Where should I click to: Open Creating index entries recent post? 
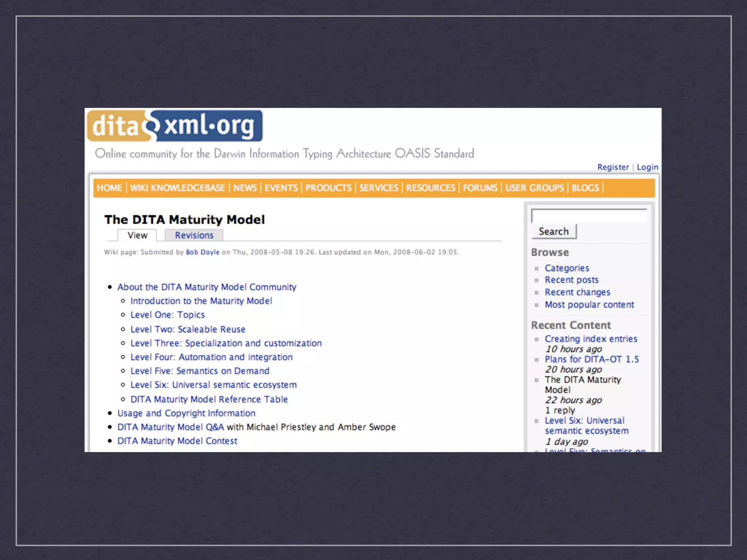pyautogui.click(x=591, y=339)
